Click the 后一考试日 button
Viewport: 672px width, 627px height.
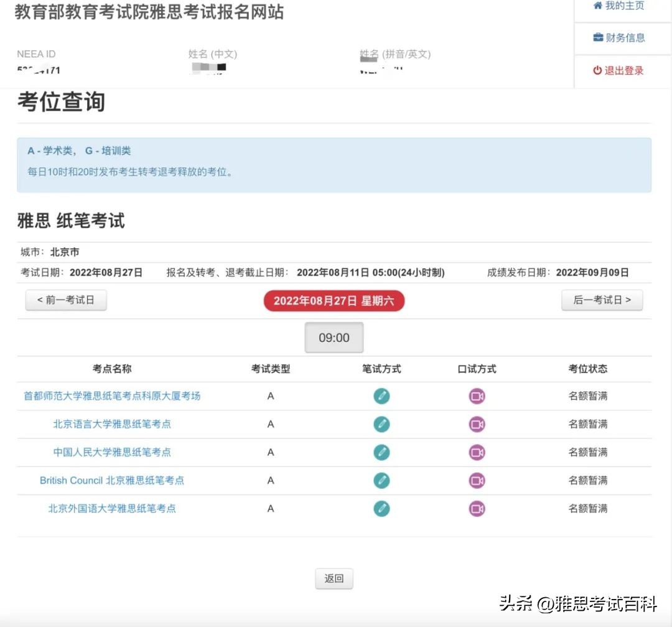pos(602,299)
